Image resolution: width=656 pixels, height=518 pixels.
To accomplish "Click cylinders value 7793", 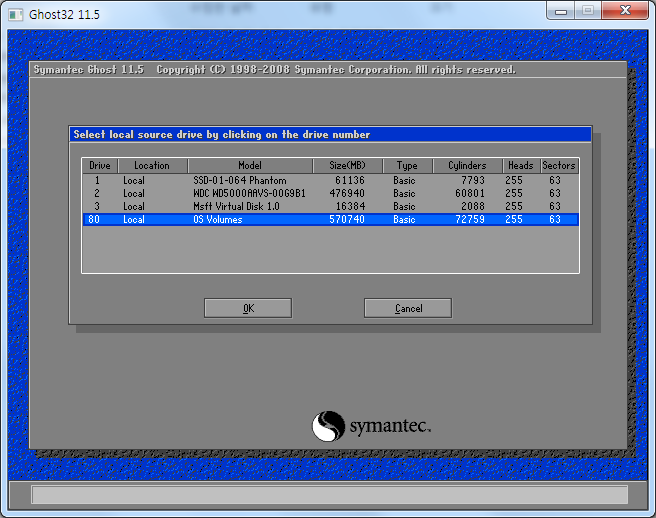I will 473,180.
